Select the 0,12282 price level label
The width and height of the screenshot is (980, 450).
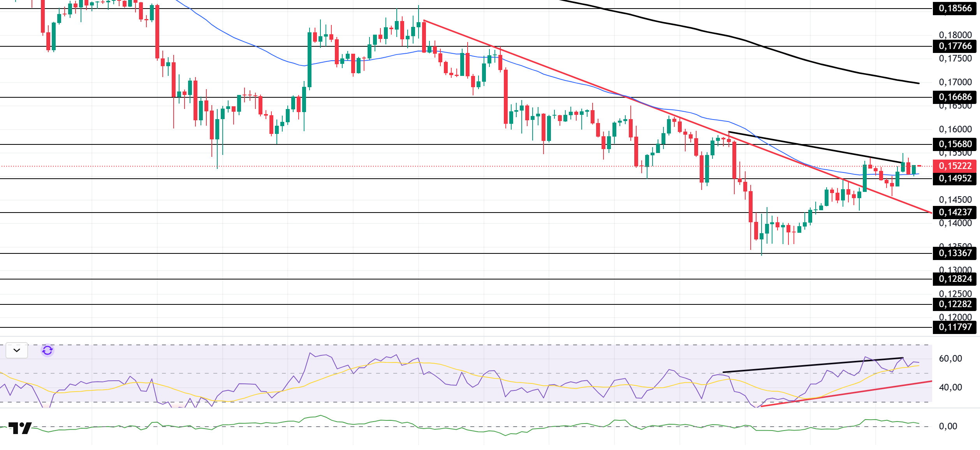point(955,304)
